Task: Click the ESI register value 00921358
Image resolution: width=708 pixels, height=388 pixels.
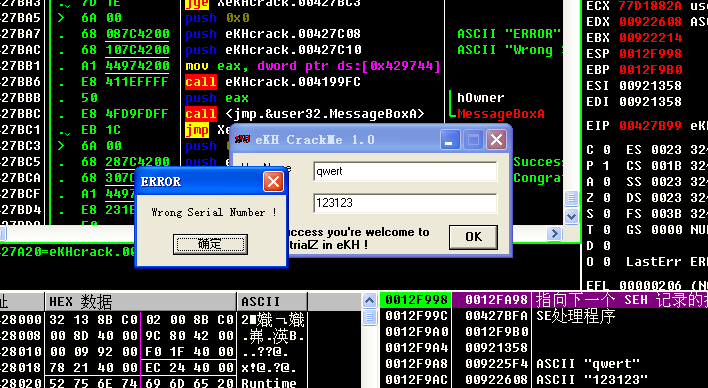Action: [x=650, y=86]
